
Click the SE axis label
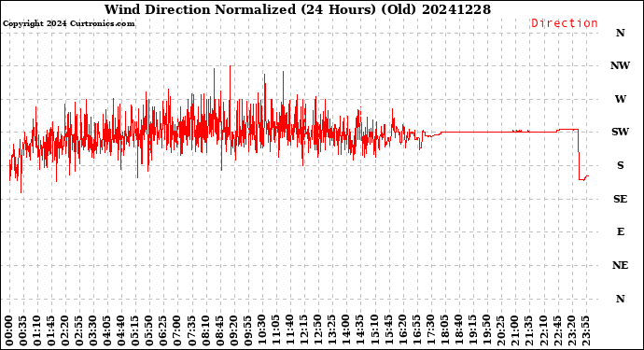tap(620, 199)
